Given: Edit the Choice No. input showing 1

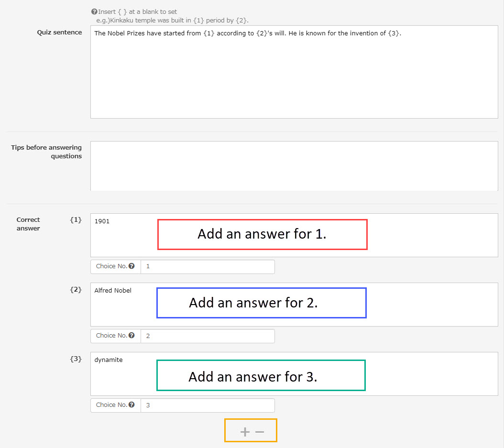Looking at the screenshot, I should (208, 267).
